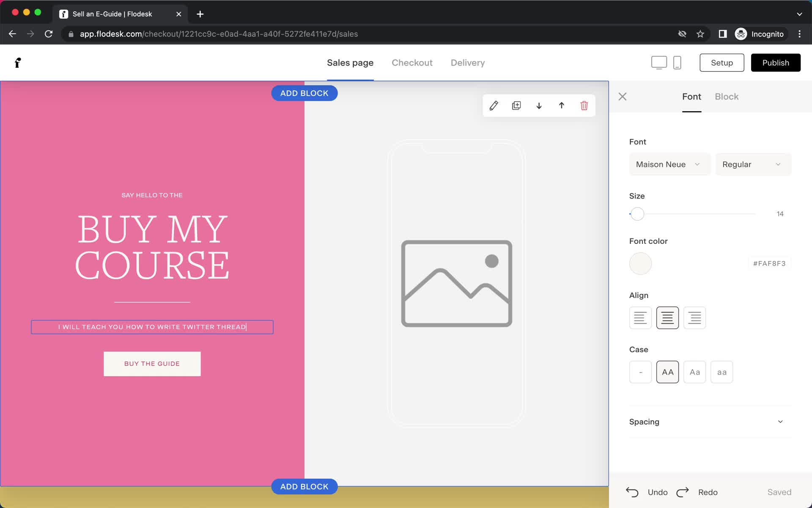Align text center
The image size is (812, 508).
coord(667,317)
